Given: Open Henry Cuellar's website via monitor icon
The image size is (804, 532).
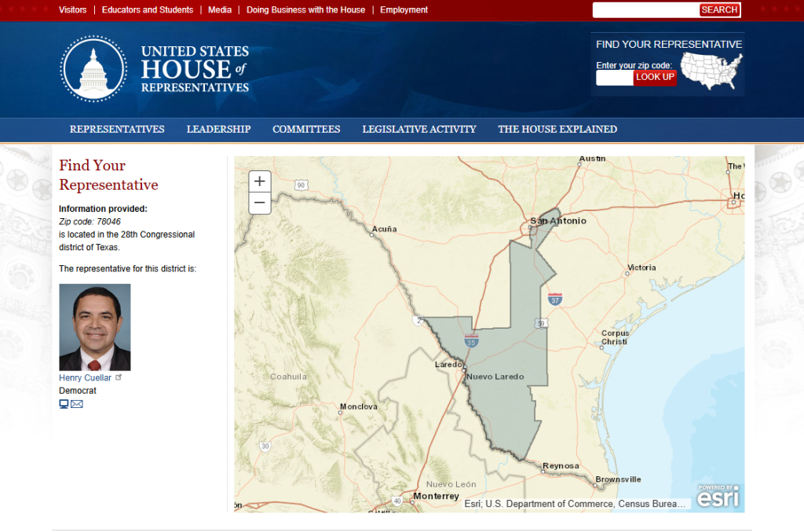Looking at the screenshot, I should (64, 404).
